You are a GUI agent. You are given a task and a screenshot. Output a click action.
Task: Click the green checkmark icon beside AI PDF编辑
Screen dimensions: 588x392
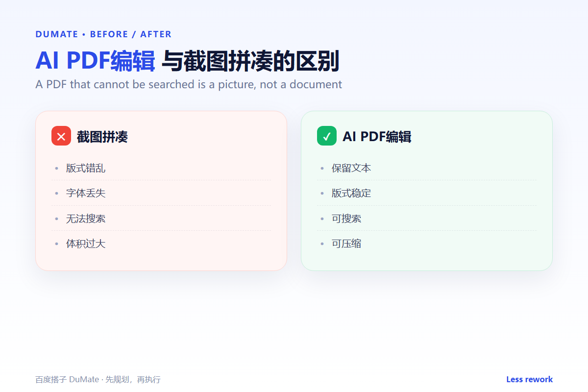click(x=327, y=136)
